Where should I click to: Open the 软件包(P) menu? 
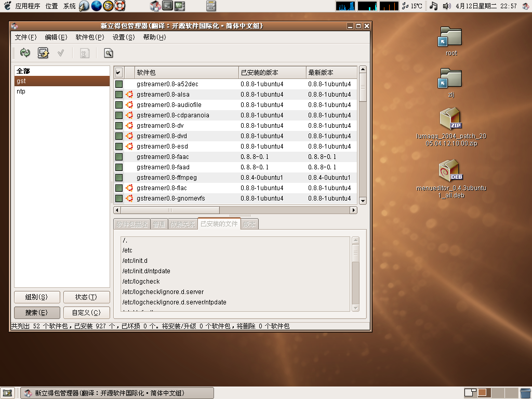[89, 37]
